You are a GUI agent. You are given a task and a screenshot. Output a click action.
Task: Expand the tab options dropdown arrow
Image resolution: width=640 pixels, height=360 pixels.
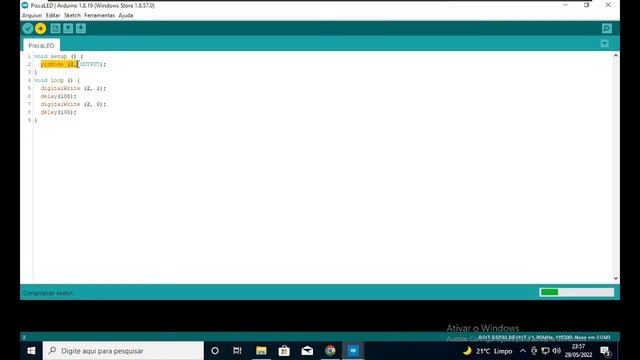[604, 44]
